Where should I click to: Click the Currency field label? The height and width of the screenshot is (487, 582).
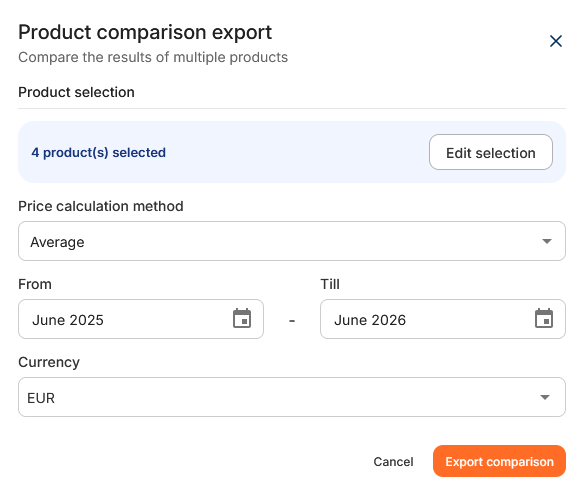click(49, 362)
